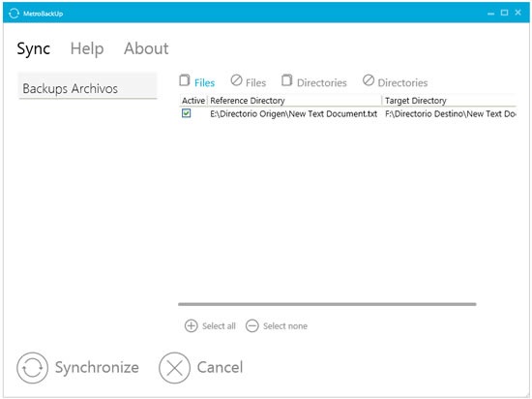Uncheck the Active checkbox for New Text Document
Image resolution: width=532 pixels, height=399 pixels.
[x=187, y=113]
